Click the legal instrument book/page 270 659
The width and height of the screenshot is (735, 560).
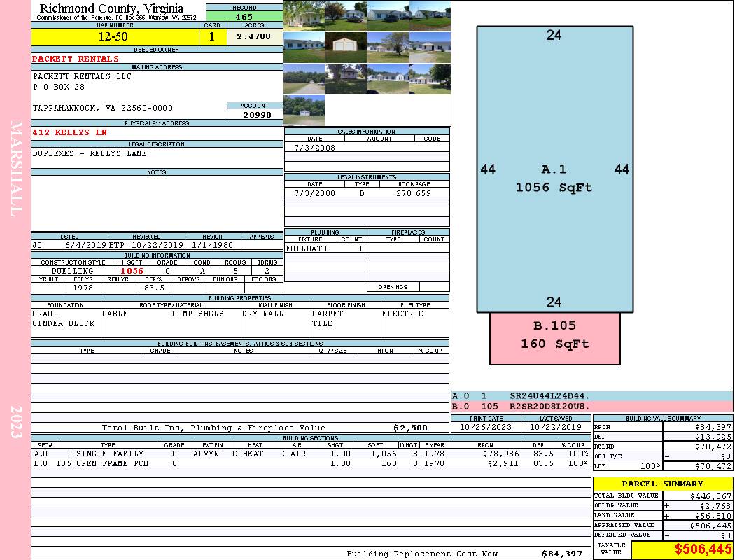click(413, 193)
